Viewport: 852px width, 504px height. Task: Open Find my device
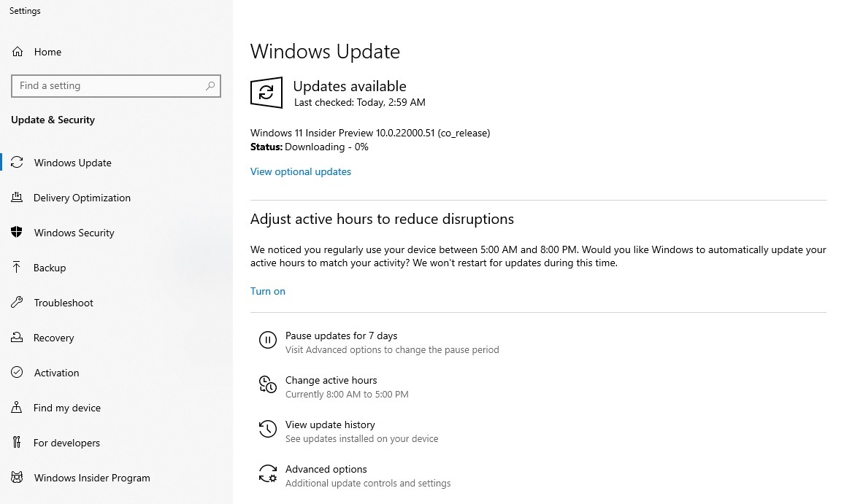[66, 408]
